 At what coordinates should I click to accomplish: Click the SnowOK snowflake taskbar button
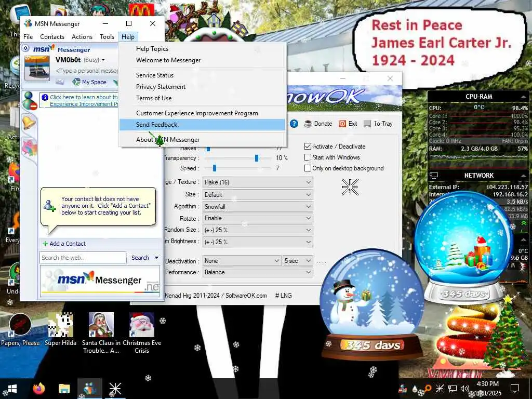(x=115, y=389)
